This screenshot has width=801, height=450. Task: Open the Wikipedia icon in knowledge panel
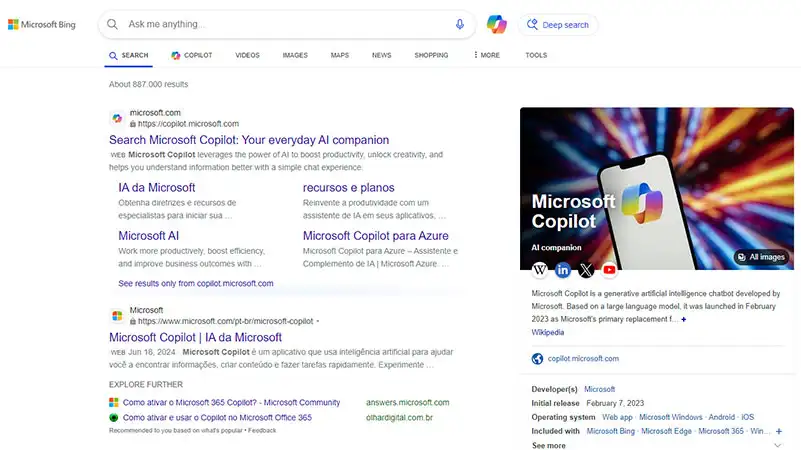coord(540,269)
